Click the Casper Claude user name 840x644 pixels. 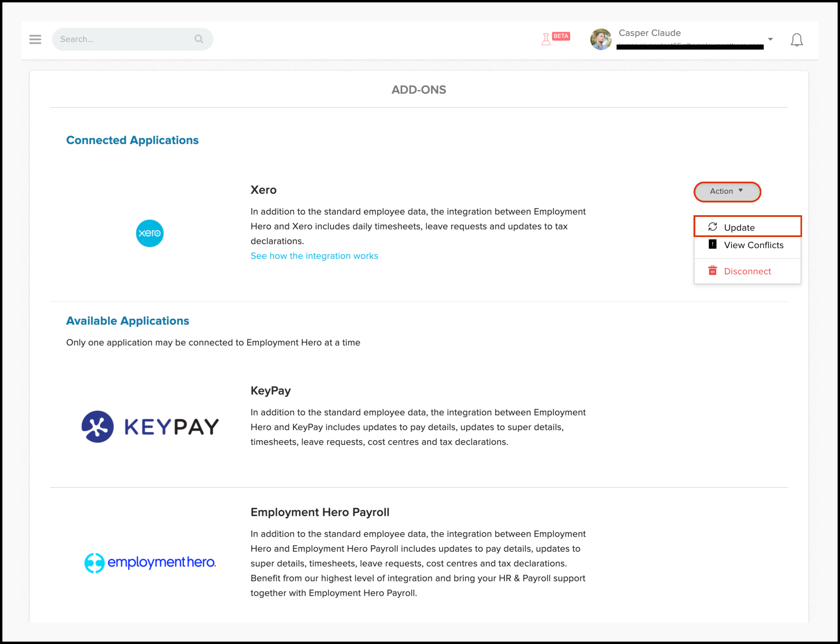(x=649, y=33)
